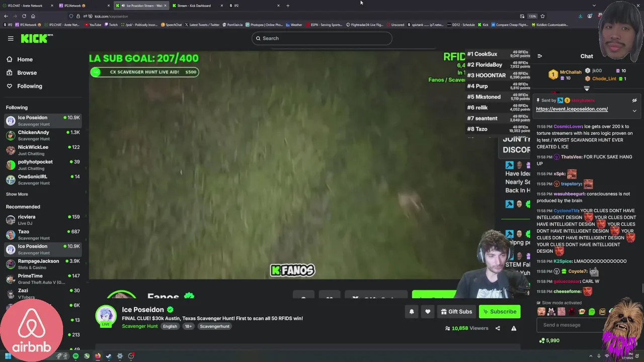The height and width of the screenshot is (362, 644).
Task: Open Ice Poseidon 10.9K in Following list
Action: pyautogui.click(x=43, y=121)
